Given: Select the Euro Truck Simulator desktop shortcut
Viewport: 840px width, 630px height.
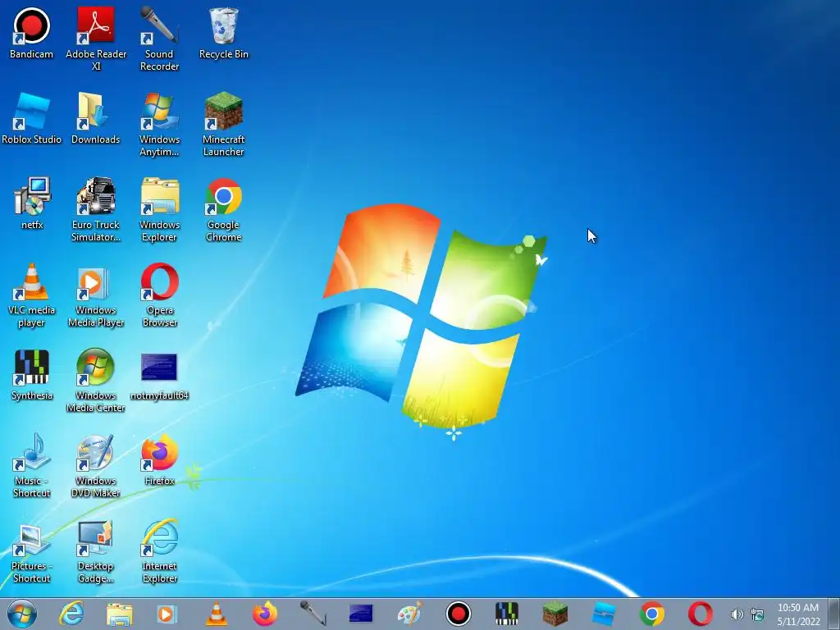Looking at the screenshot, I should point(96,209).
